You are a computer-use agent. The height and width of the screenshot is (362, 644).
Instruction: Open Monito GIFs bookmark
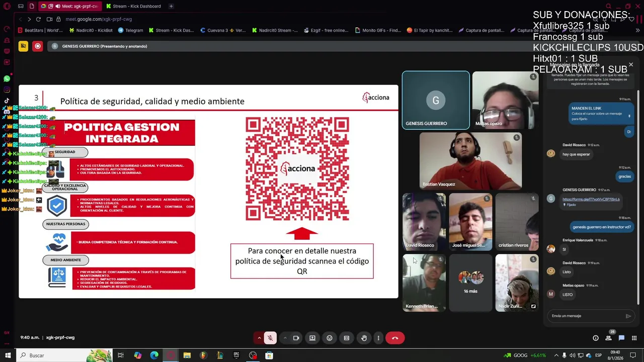click(378, 30)
